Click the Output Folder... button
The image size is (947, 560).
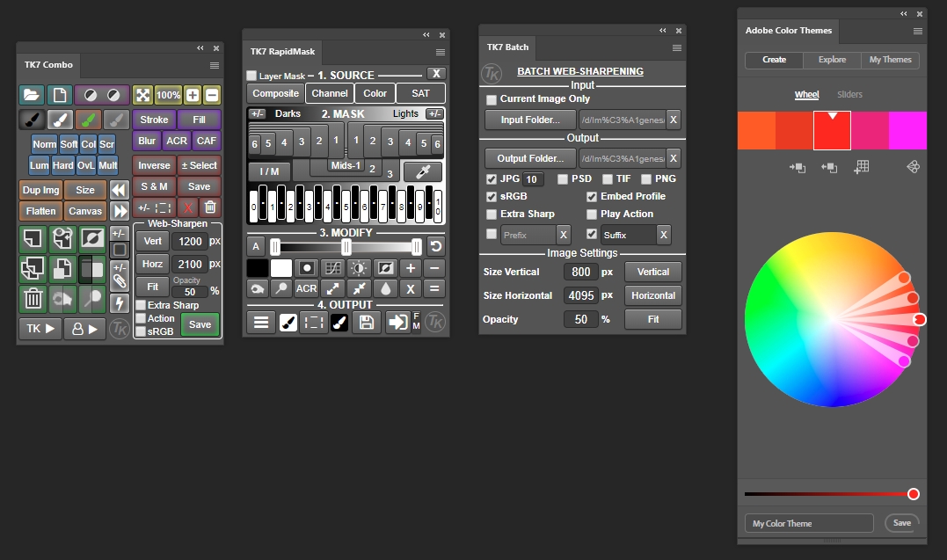[530, 158]
